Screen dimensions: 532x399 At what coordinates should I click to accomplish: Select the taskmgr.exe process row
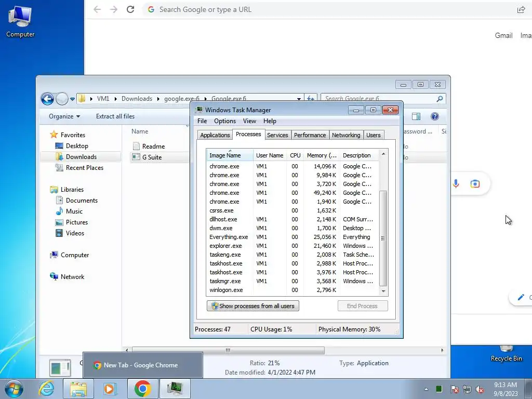[x=292, y=281]
